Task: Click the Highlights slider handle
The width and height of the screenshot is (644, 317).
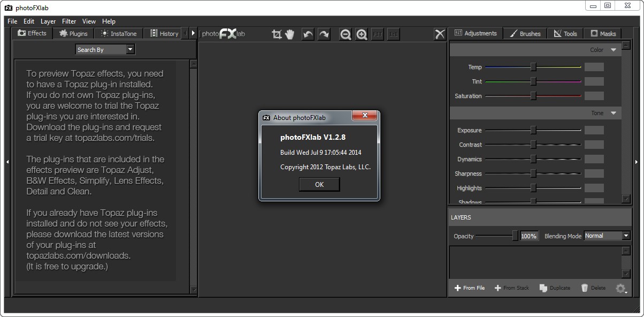Action: 533,188
